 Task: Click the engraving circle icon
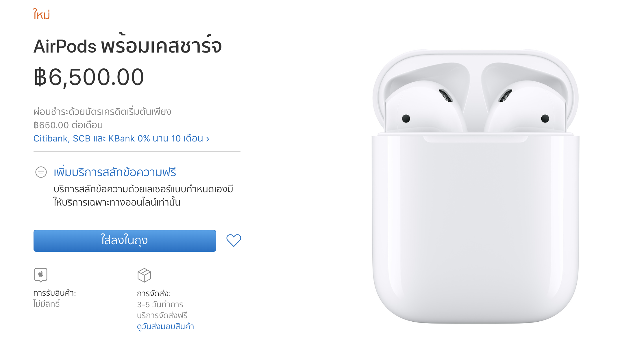(x=41, y=172)
